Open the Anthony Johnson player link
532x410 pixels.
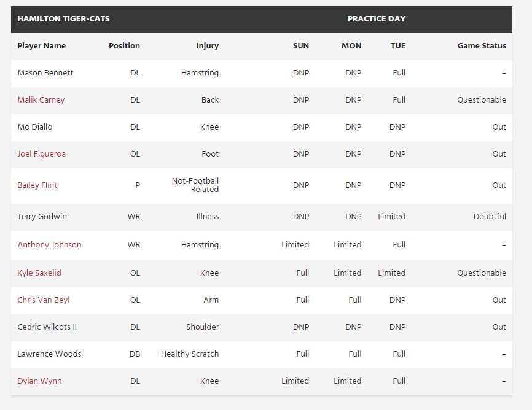[x=49, y=245]
